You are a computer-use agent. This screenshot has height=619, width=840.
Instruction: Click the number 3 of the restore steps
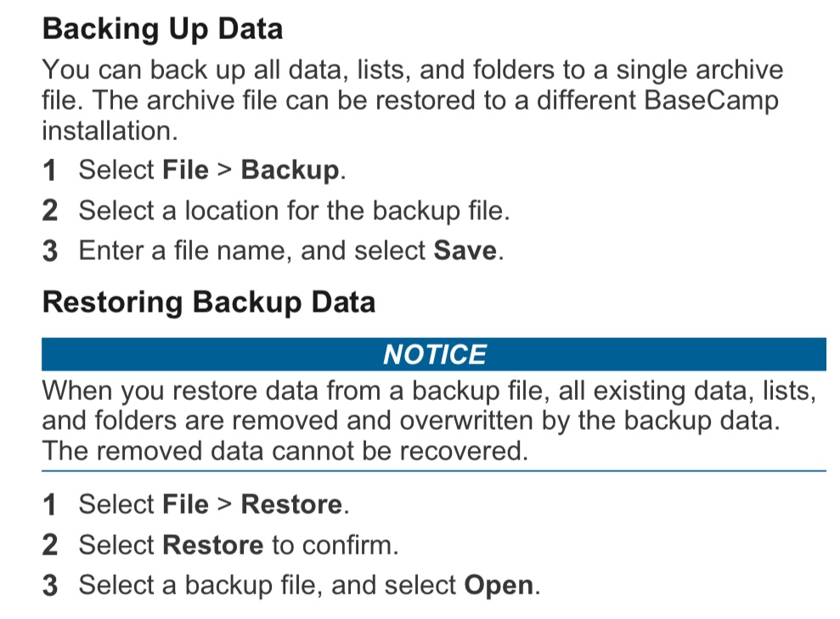[50, 586]
